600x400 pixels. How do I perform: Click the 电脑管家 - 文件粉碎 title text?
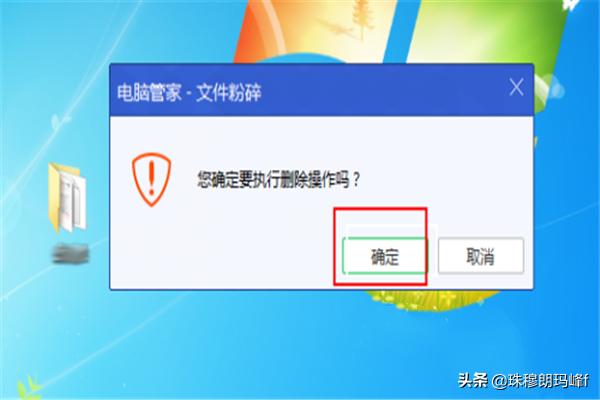[189, 93]
